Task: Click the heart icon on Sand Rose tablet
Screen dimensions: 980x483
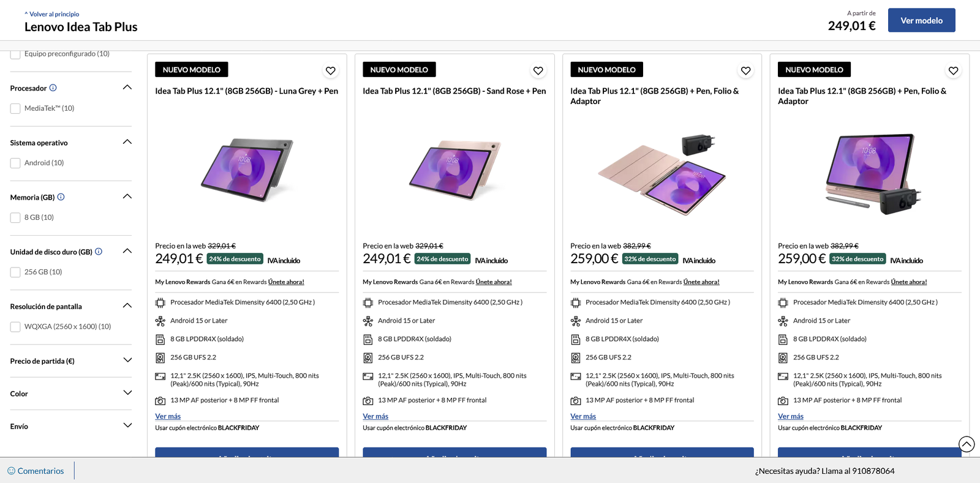Action: pos(538,70)
